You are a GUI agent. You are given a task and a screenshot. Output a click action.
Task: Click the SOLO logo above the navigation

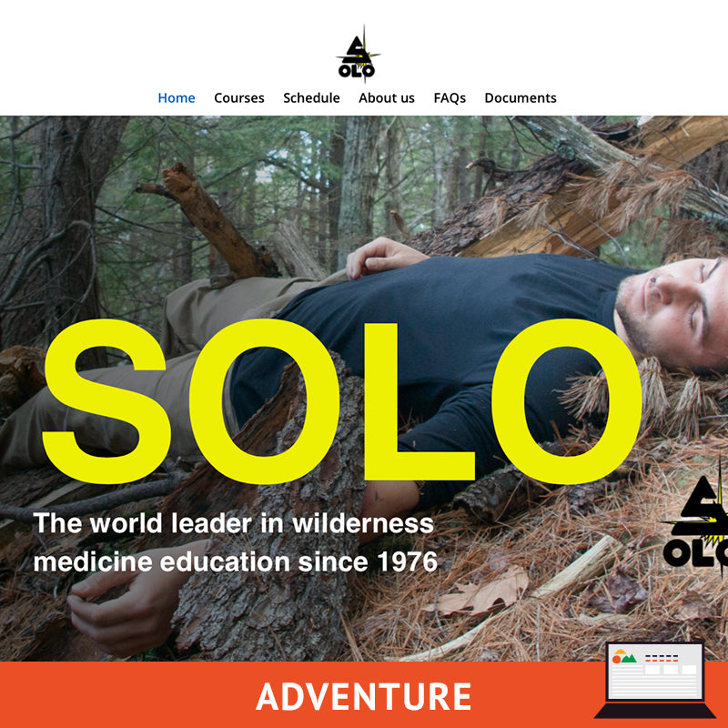click(358, 55)
